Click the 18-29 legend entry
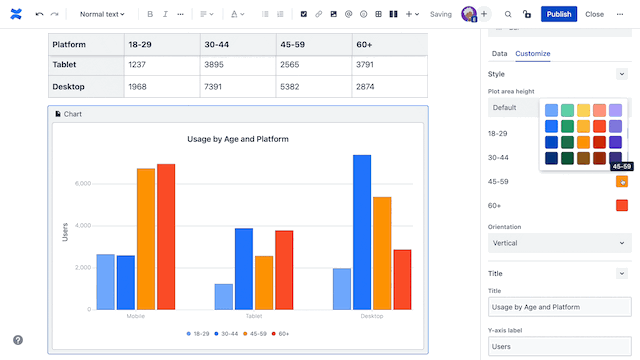The image size is (640, 360). 198,334
